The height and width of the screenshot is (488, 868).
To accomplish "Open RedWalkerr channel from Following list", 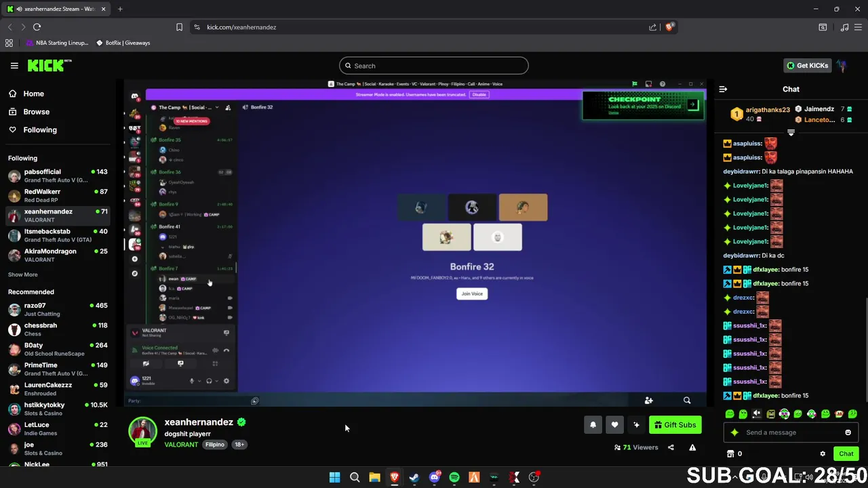I will 58,195.
